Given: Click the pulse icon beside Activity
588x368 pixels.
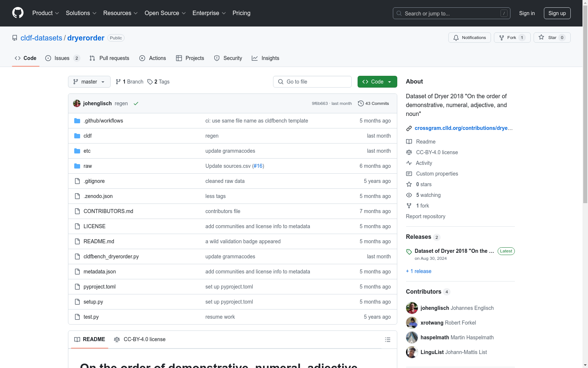Looking at the screenshot, I should [x=409, y=163].
